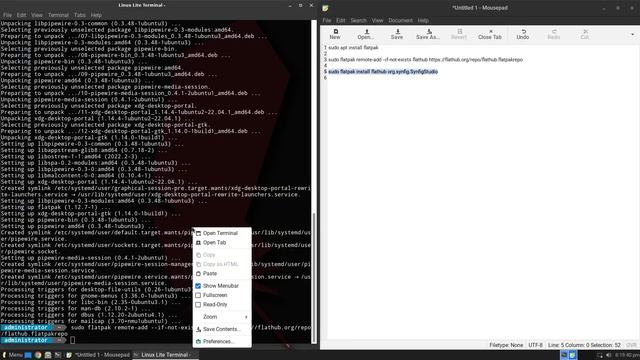The image size is (640, 360).
Task: Click the Mousepad icon in the window titlebar
Action: (x=325, y=8)
